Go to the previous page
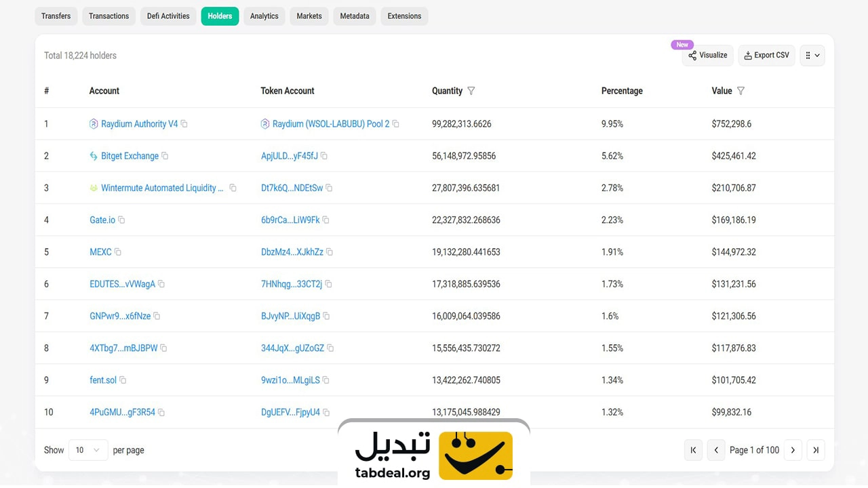Image resolution: width=868 pixels, height=488 pixels. 716,450
